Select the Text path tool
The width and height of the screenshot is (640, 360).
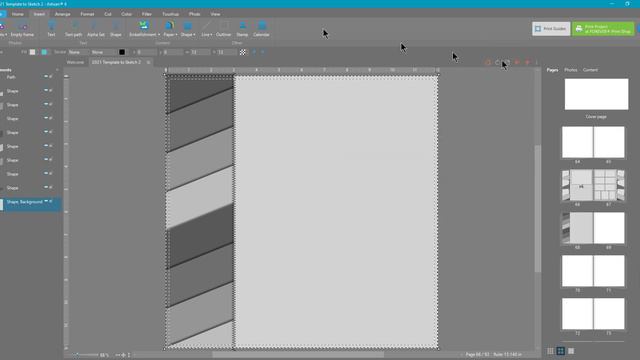pyautogui.click(x=73, y=29)
